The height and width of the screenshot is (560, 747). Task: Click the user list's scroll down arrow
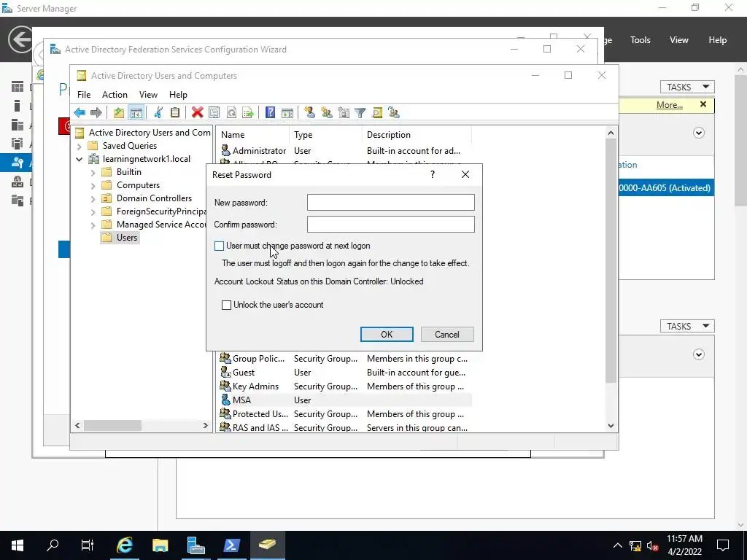(611, 426)
